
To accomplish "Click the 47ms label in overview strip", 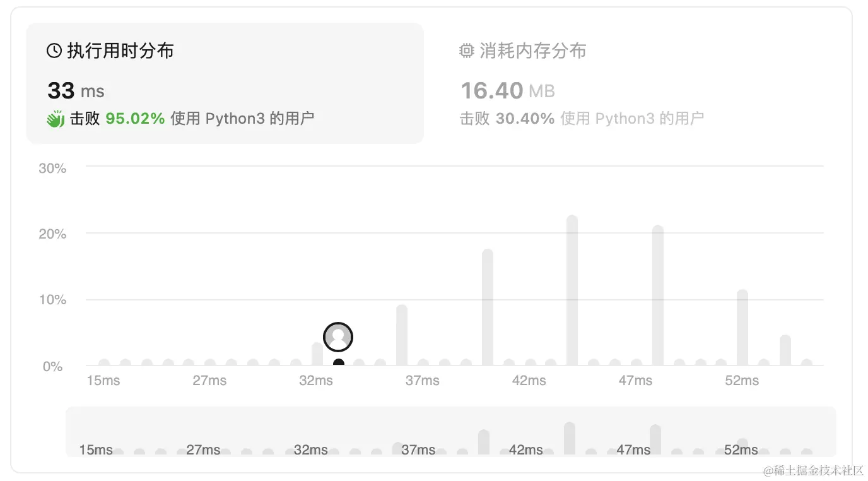I will [633, 450].
